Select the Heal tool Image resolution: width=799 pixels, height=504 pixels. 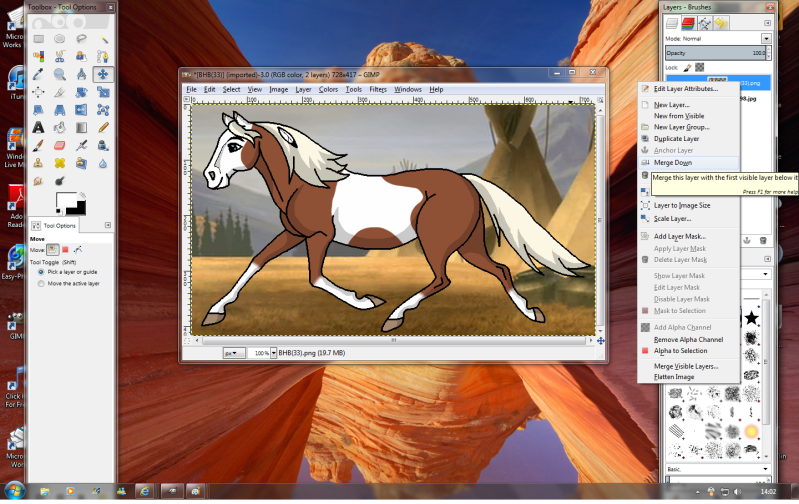60,163
